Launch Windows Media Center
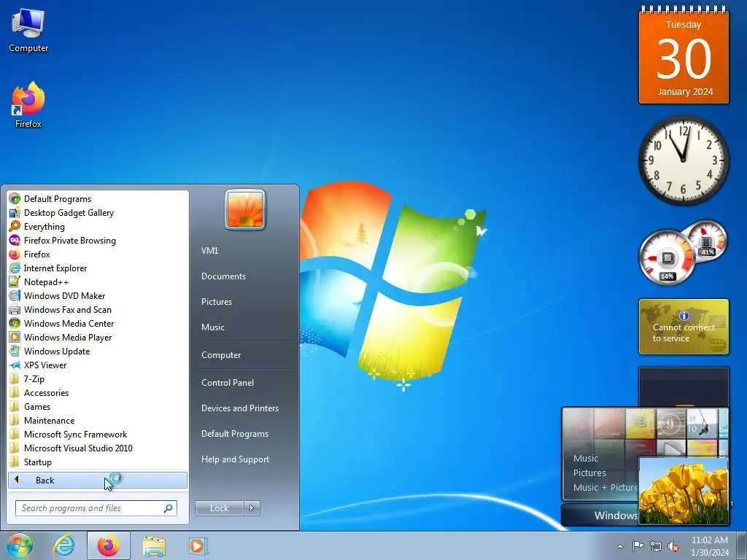The height and width of the screenshot is (560, 747). point(98,323)
